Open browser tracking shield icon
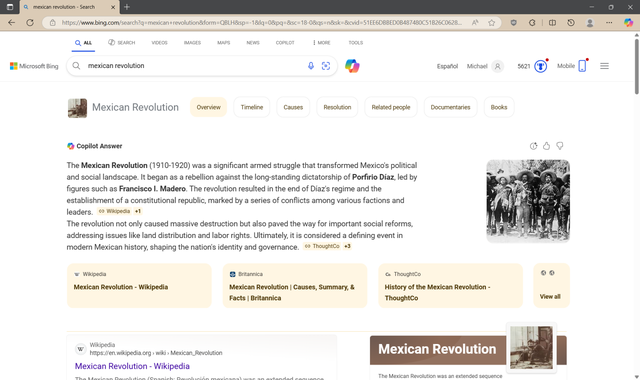The width and height of the screenshot is (640, 380). (514, 23)
